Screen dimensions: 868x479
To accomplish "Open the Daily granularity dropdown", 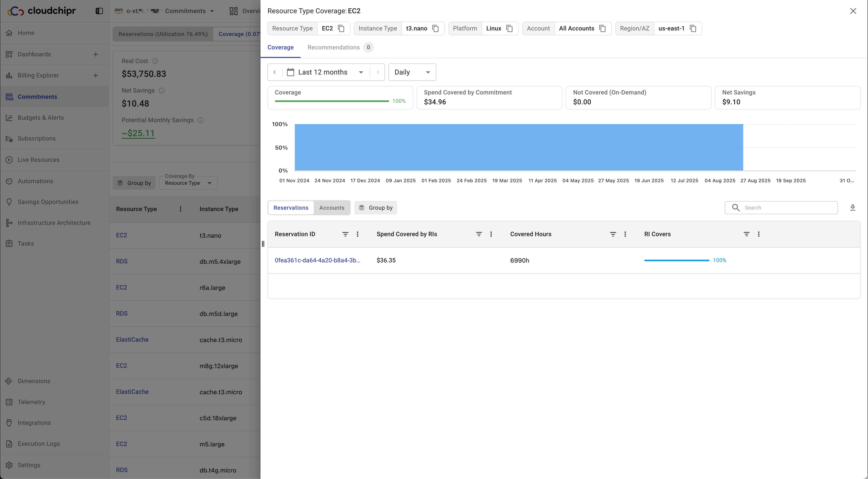I will [412, 72].
